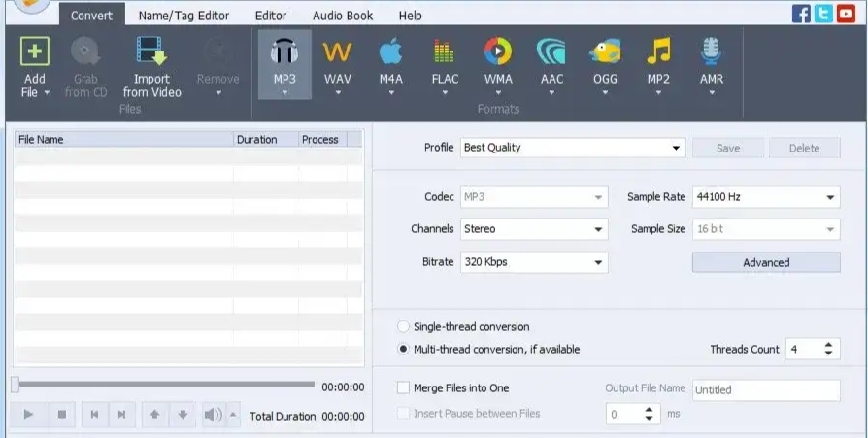
Task: Open the Sample Size 16 bit dropdown
Action: coord(766,229)
